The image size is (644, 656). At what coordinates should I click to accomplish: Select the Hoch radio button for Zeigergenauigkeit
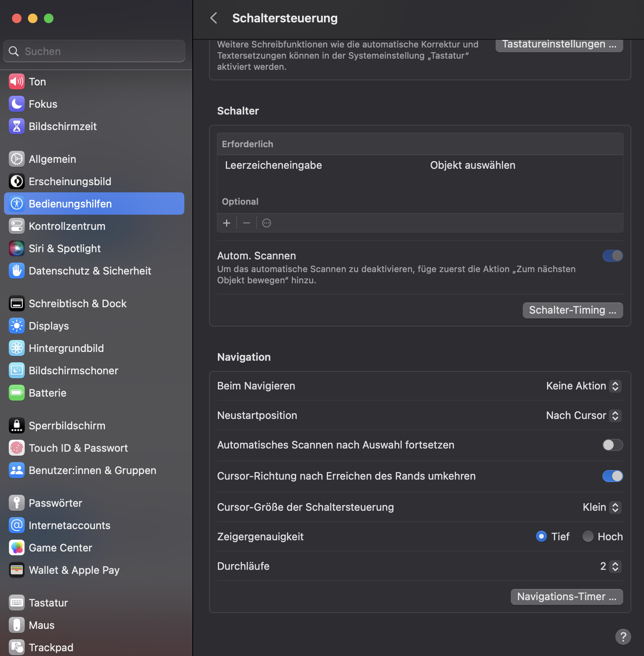pyautogui.click(x=588, y=537)
